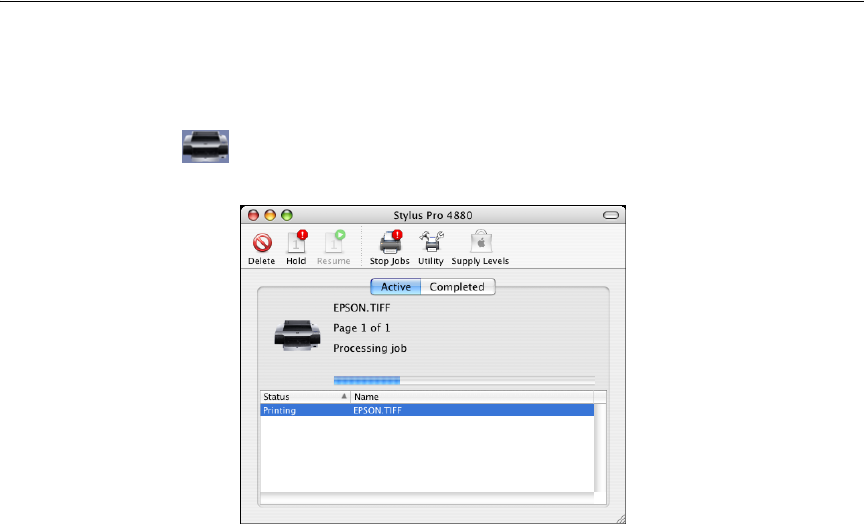The height and width of the screenshot is (524, 864).
Task: Click the job list vertical scrollbar
Action: tap(601, 447)
